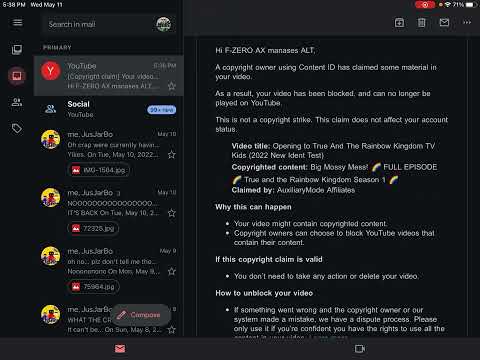This screenshot has height=360, width=480.
Task: Tap the 'Why this can happen' heading
Action: [x=253, y=207]
